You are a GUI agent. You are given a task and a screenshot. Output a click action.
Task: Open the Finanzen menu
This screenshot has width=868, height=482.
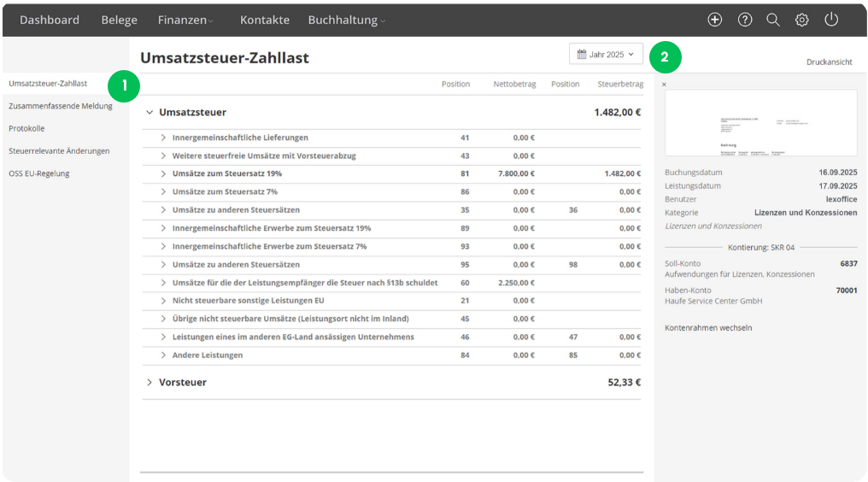(185, 20)
